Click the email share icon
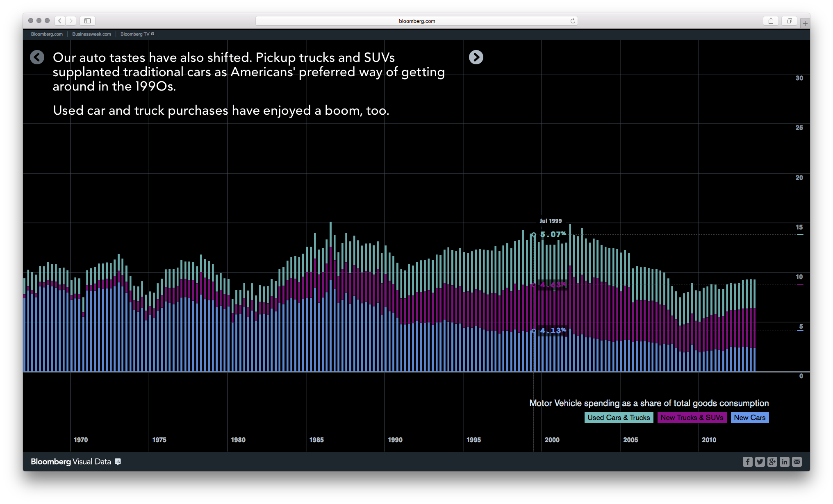Image resolution: width=833 pixels, height=504 pixels. coord(797,462)
